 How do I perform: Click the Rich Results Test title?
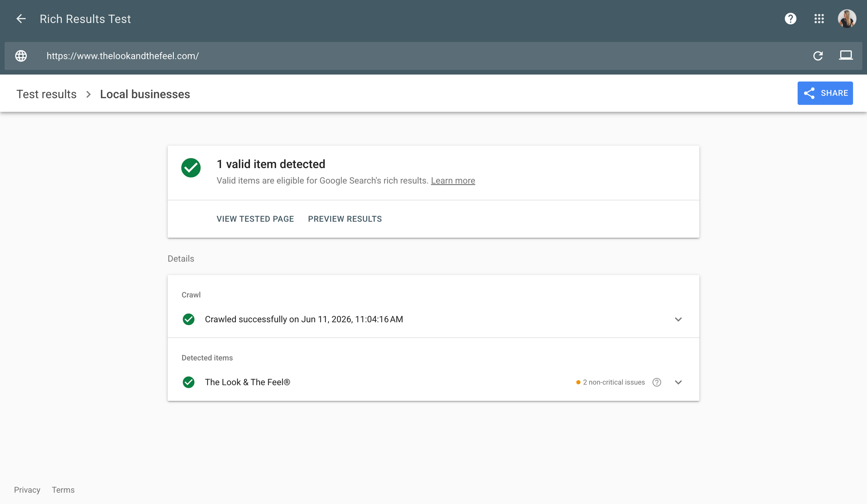85,19
